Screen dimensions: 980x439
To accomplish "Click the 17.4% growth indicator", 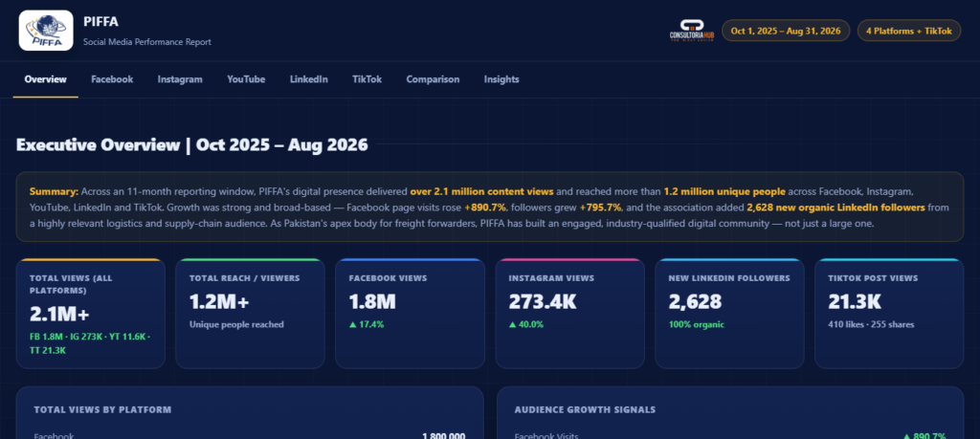I will click(x=367, y=325).
